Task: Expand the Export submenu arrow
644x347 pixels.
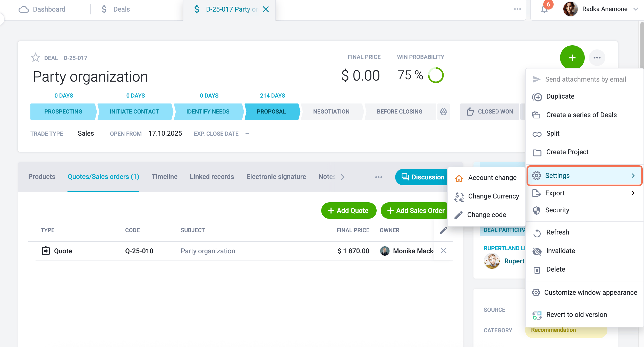Action: pyautogui.click(x=633, y=193)
